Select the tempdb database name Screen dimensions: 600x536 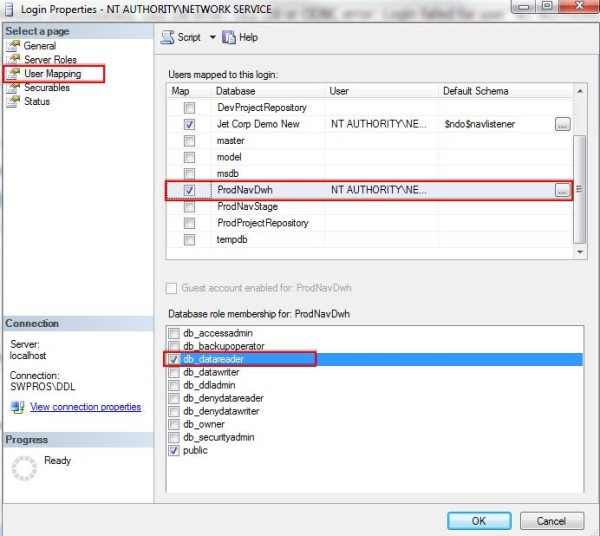click(x=232, y=240)
